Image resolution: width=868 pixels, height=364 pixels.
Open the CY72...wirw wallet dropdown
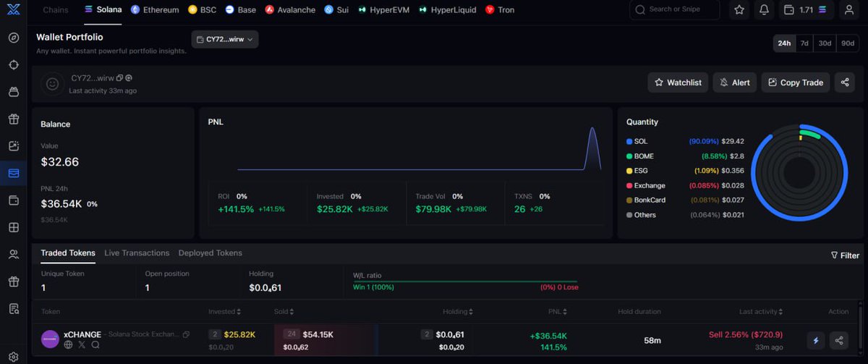pyautogui.click(x=225, y=39)
